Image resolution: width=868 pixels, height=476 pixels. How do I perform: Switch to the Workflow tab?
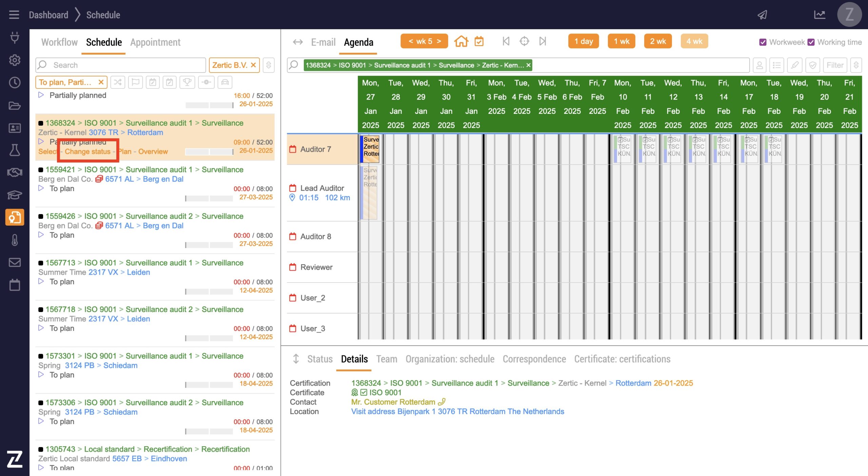[59, 42]
